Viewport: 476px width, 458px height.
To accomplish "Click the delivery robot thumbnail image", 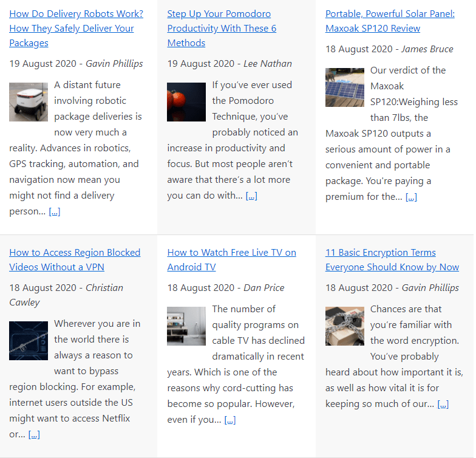I will (29, 102).
